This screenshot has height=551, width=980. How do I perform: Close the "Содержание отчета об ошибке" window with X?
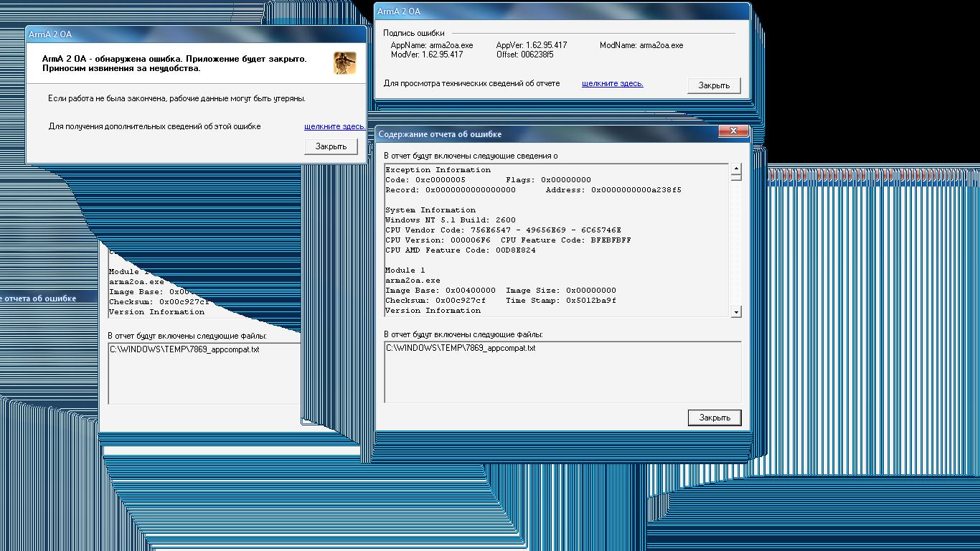coord(733,131)
